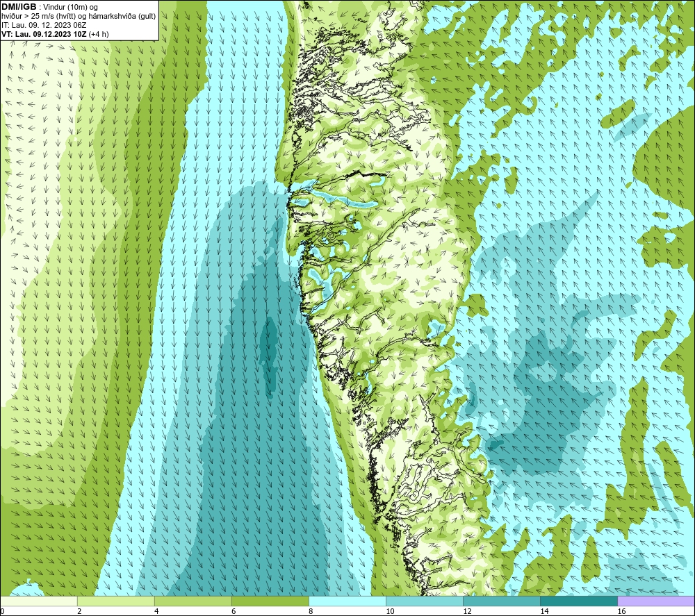This screenshot has height=616, width=695.
Task: Click the 4–6 m/s green legend swatch
Action: coord(193,601)
